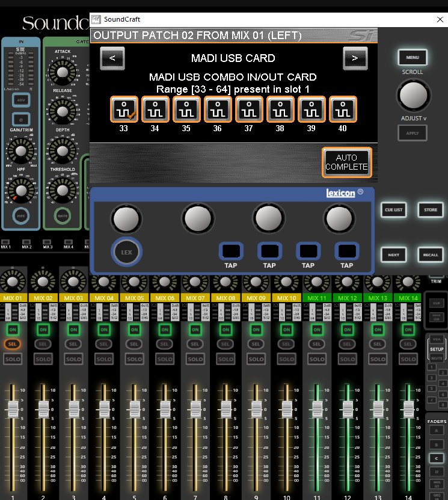Open the MENU button
Screen dimensions: 448x500
413,57
